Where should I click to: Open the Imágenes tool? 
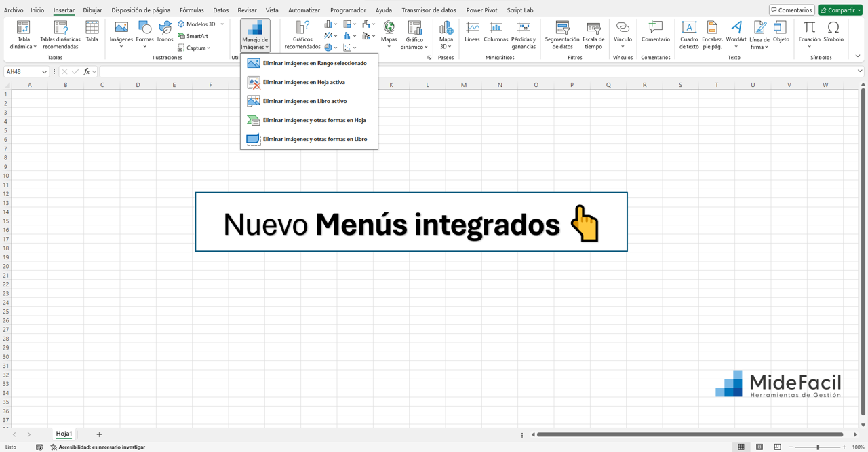tap(121, 35)
